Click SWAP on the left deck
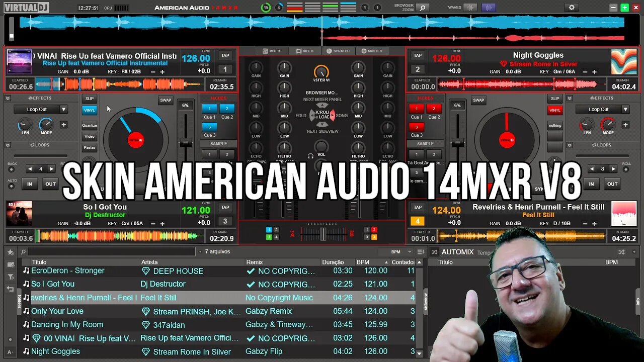 point(166,100)
